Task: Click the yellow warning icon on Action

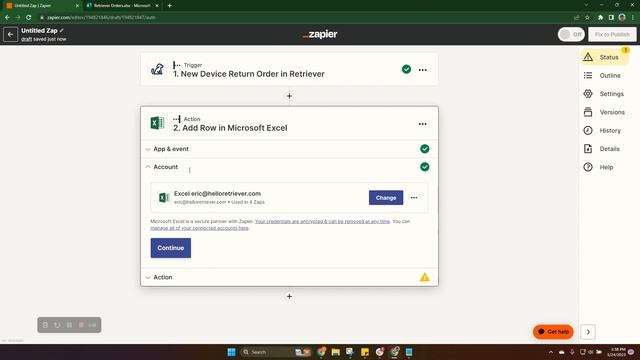Action: coord(424,277)
